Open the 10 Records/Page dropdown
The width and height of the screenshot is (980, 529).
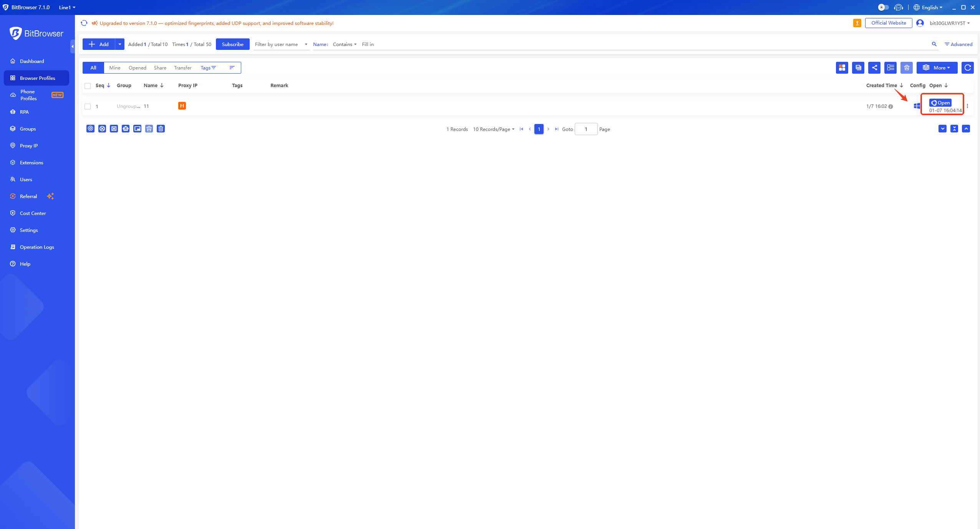tap(493, 129)
